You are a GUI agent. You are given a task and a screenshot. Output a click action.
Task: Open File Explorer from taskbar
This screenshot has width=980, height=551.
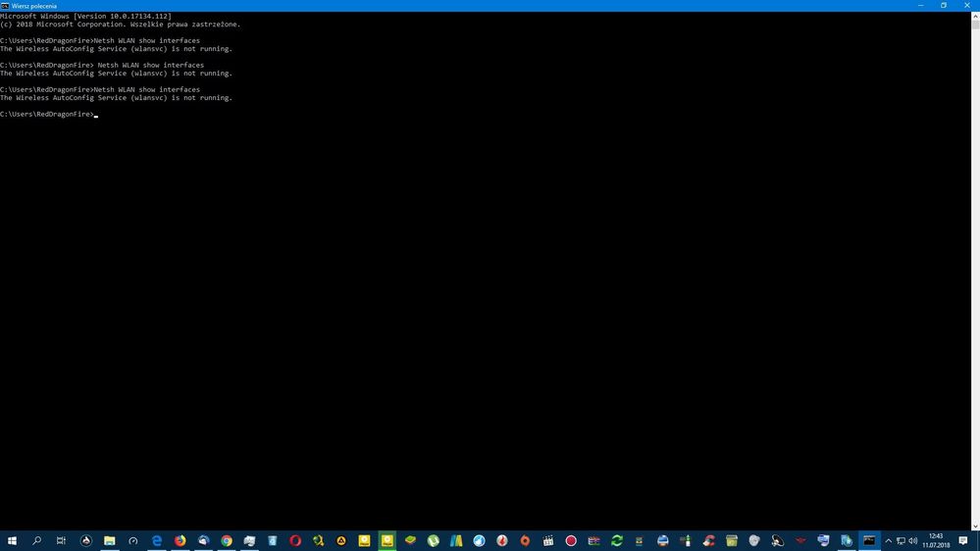click(x=109, y=540)
